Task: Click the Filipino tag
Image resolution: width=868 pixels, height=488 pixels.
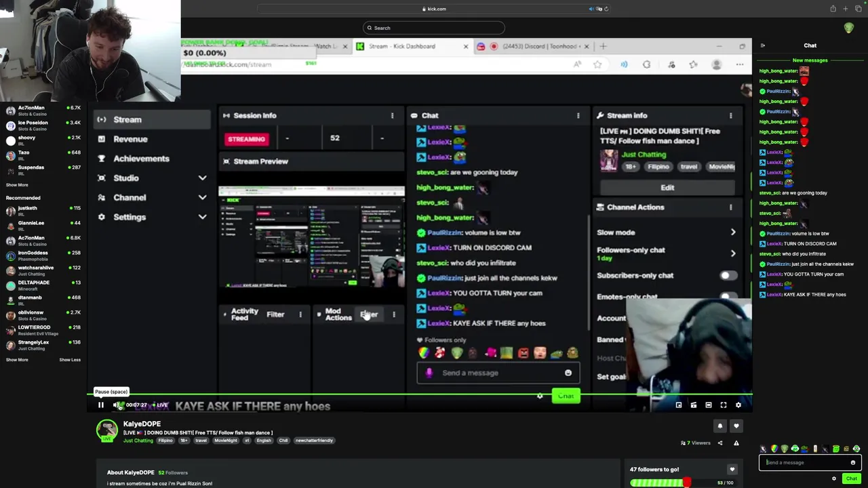Action: [x=165, y=441]
